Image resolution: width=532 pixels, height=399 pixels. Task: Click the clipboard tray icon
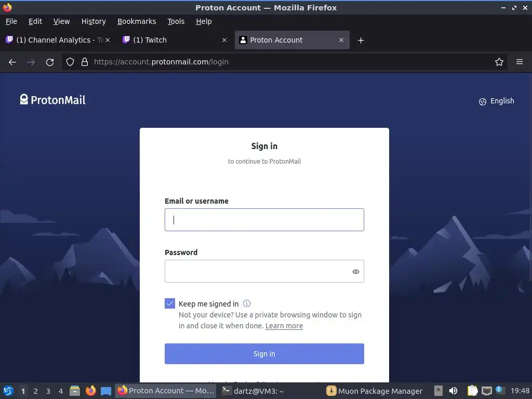[x=472, y=391]
